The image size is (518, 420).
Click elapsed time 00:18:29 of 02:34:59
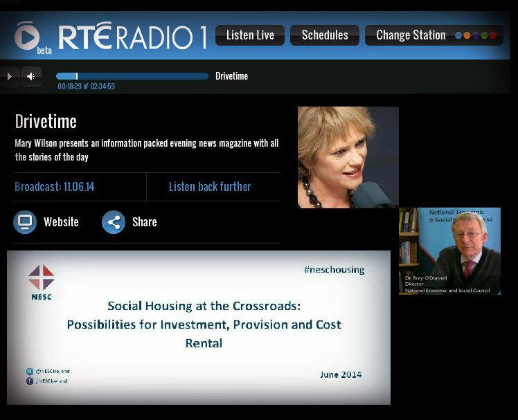point(87,86)
